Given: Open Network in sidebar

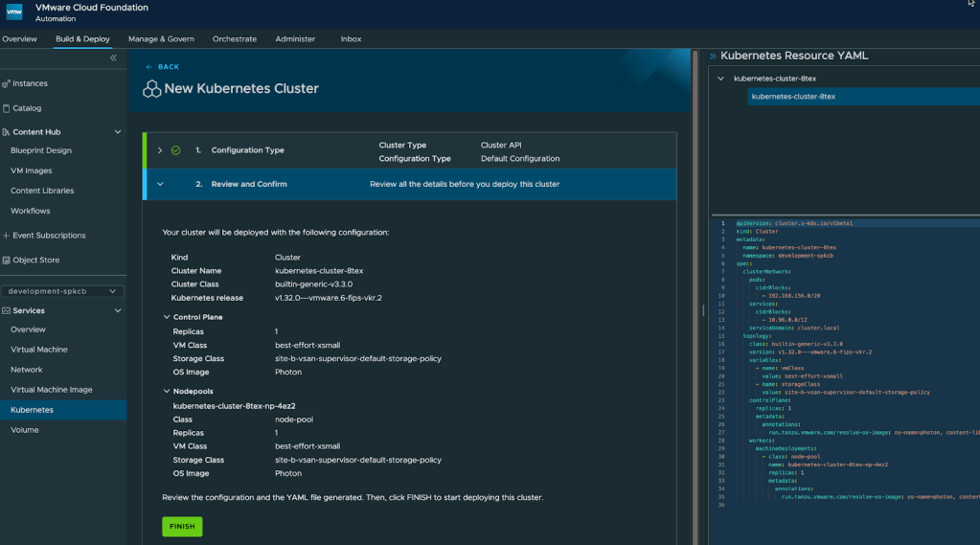Looking at the screenshot, I should (x=26, y=370).
